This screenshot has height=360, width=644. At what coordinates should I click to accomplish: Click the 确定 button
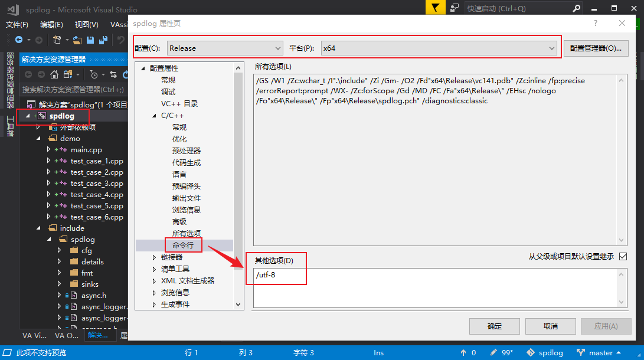pos(494,326)
